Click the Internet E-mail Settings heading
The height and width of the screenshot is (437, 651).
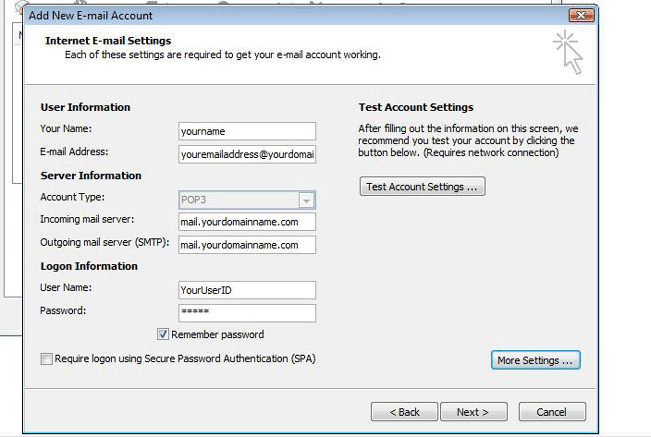tap(108, 41)
